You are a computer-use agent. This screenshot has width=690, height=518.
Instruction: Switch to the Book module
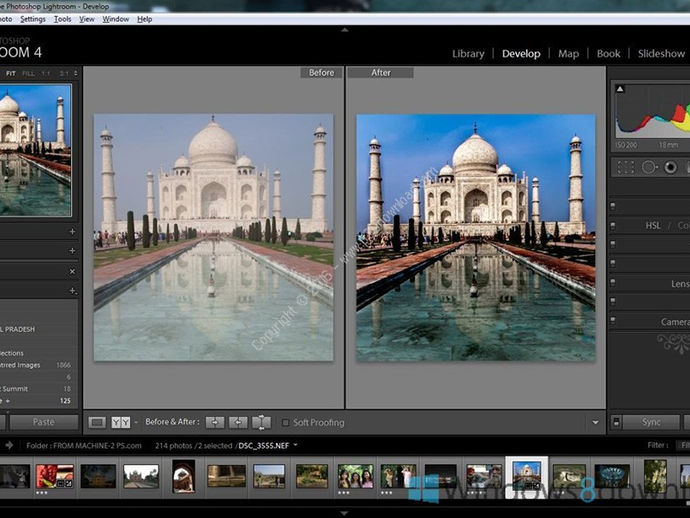[609, 54]
